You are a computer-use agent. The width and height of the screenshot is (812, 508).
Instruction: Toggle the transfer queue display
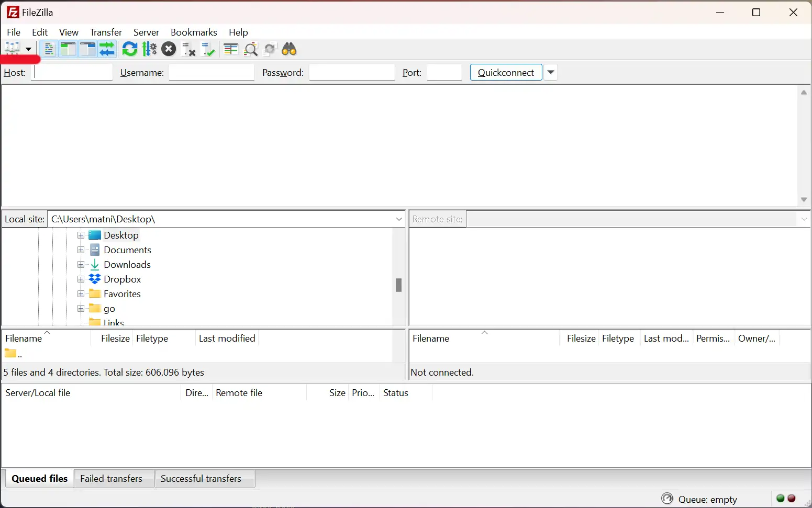click(x=107, y=49)
